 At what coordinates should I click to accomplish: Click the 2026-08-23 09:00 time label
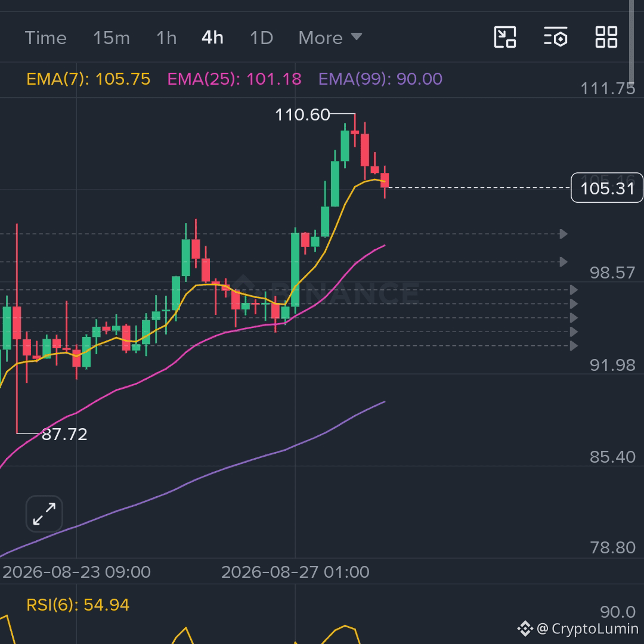(77, 572)
